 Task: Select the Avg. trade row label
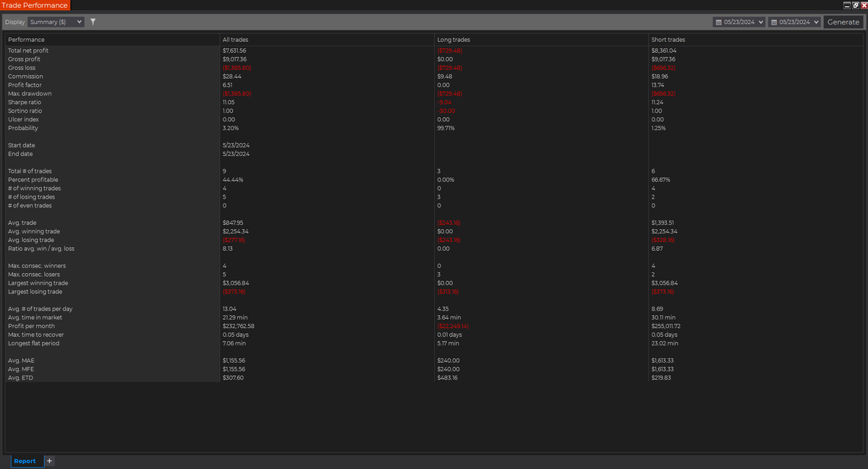pos(22,223)
